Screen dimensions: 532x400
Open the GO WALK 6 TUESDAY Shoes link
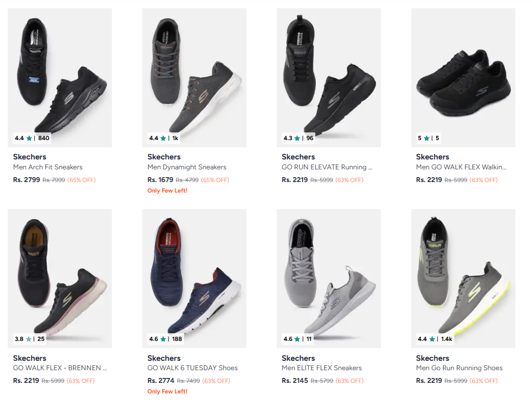(x=192, y=368)
